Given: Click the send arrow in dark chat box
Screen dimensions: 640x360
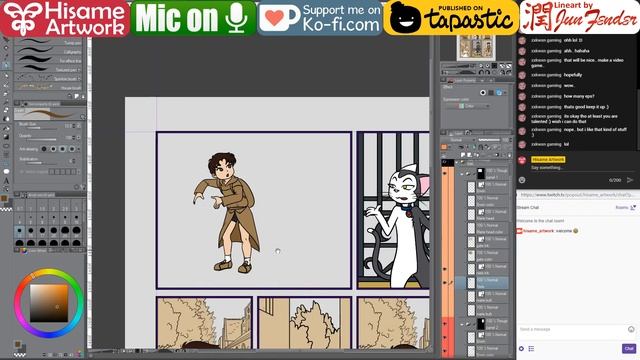Looking at the screenshot, I should [x=630, y=180].
